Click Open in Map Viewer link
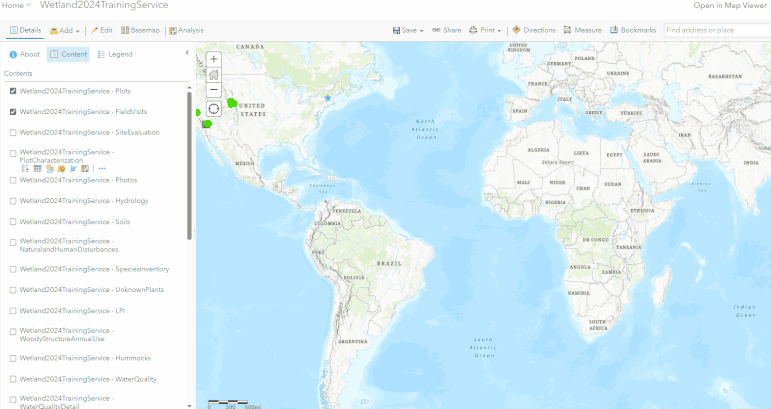 coord(730,5)
